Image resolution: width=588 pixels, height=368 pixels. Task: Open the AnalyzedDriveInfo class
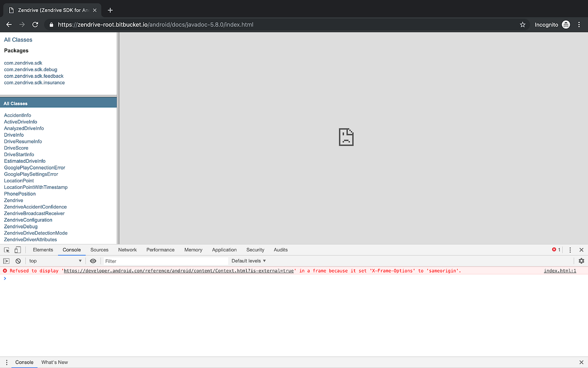pos(24,128)
